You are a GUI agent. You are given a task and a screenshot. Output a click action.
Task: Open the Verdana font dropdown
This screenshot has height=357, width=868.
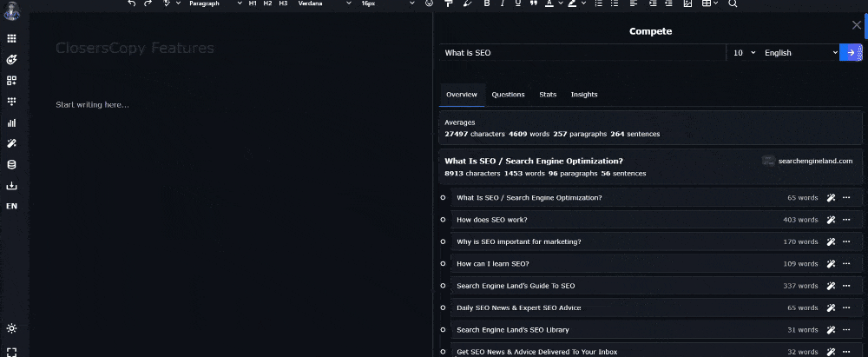(325, 3)
